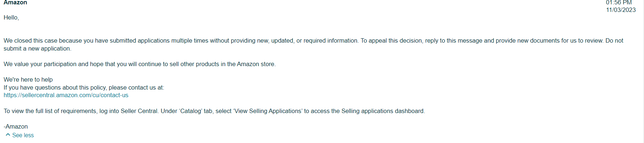Select the Amazon sender name at top
644x143 pixels.
click(15, 3)
